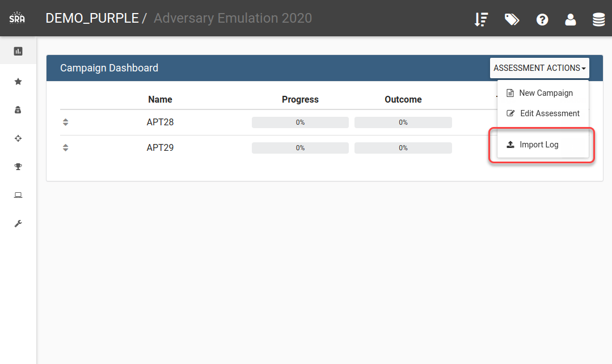Select the crosshair target sidebar icon

[18, 138]
